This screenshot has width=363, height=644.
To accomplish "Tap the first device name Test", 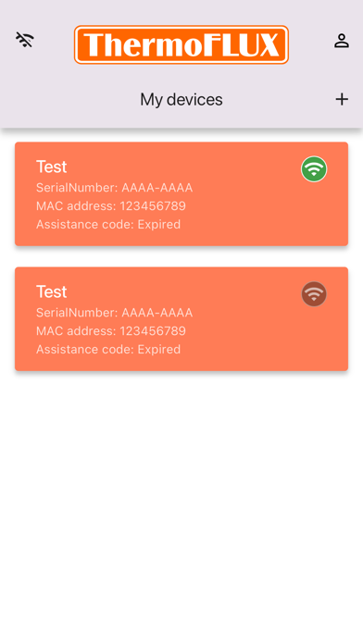I will click(x=51, y=167).
